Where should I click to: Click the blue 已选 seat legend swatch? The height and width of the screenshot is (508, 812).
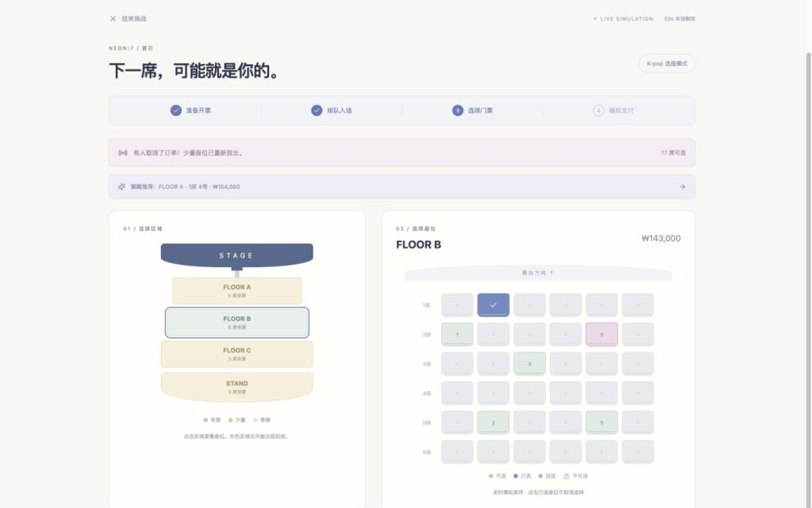pos(516,476)
